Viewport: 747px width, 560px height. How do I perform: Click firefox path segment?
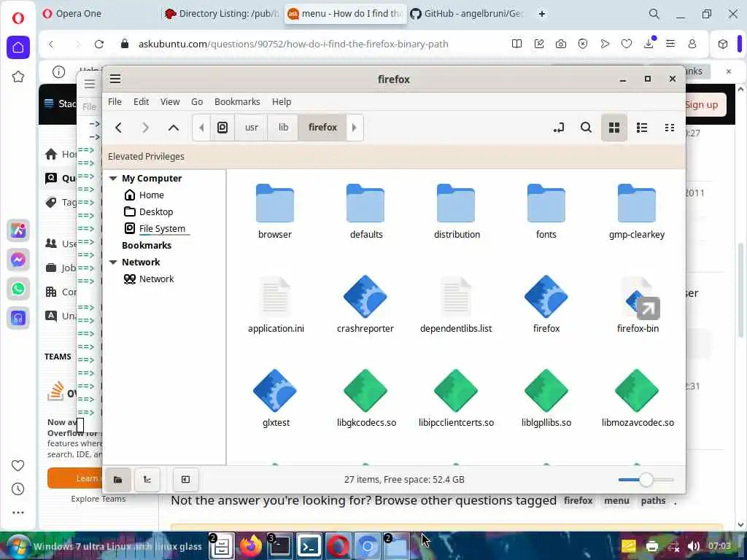pyautogui.click(x=322, y=128)
